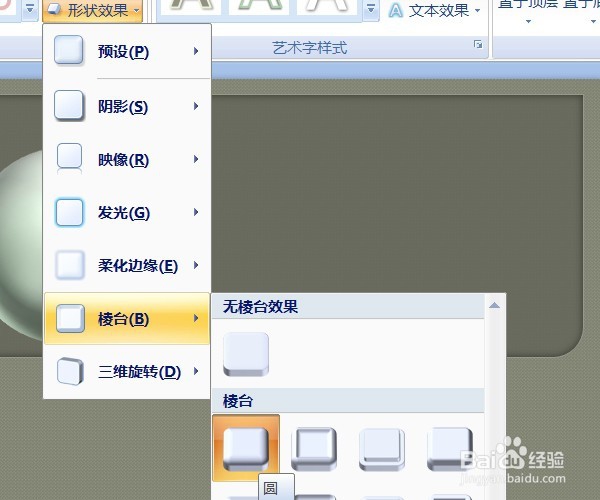600x500 pixels.
Task: Expand the 柔化边缘 submenu arrow
Action: pyautogui.click(x=196, y=265)
